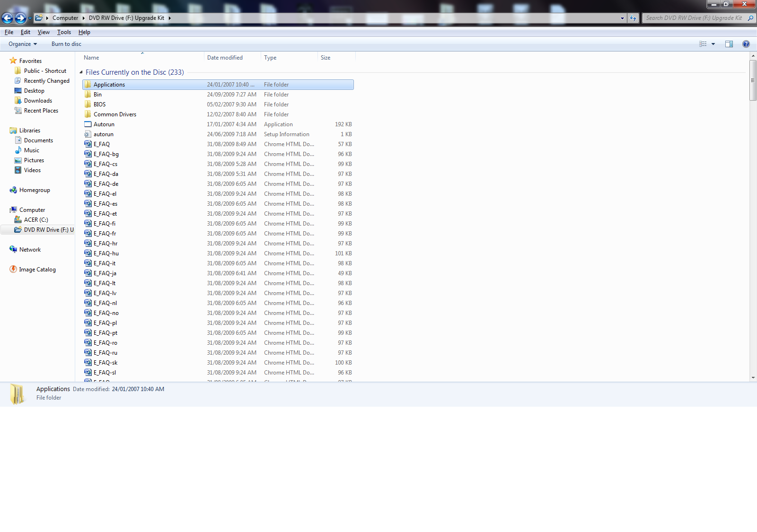Click the vertical scrollbar down arrow

coord(753,378)
